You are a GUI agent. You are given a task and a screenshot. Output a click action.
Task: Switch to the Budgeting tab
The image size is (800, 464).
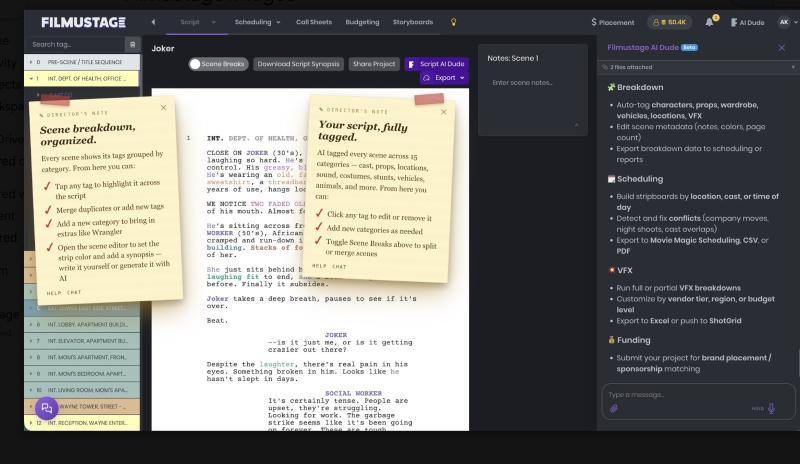pos(362,22)
